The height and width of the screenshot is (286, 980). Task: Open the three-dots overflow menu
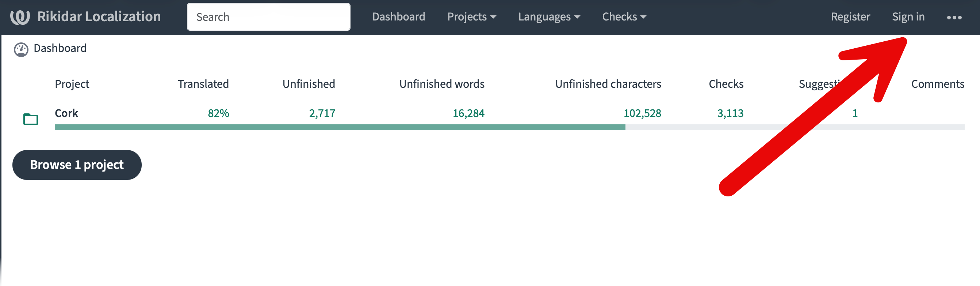[954, 18]
